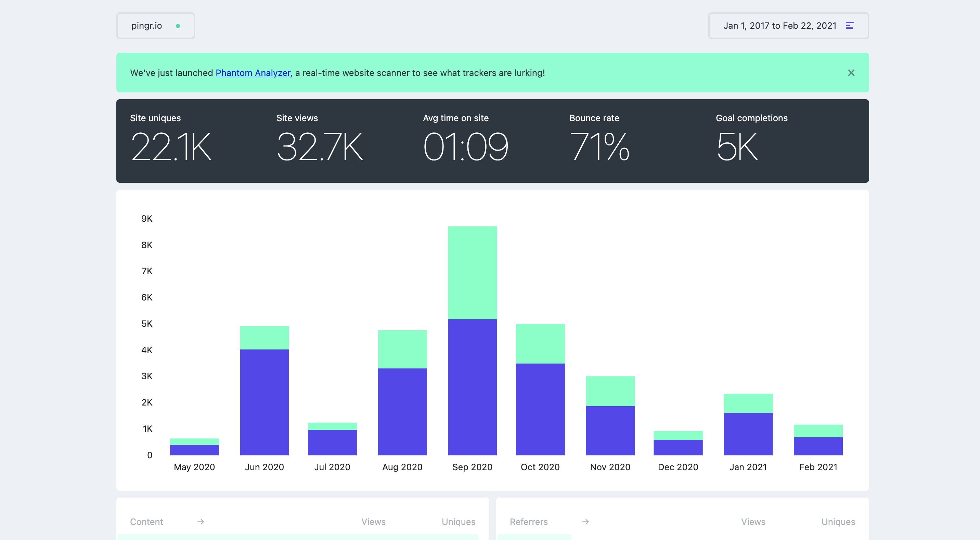Follow the Phantom Analyzer link
Image resolution: width=980 pixels, height=540 pixels.
coord(253,73)
